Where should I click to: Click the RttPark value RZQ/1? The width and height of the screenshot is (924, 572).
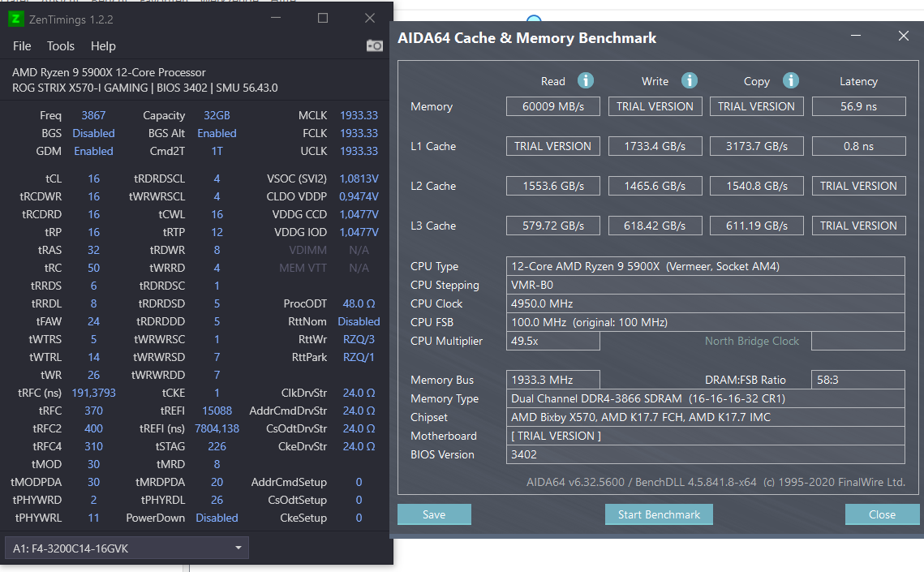coord(359,358)
